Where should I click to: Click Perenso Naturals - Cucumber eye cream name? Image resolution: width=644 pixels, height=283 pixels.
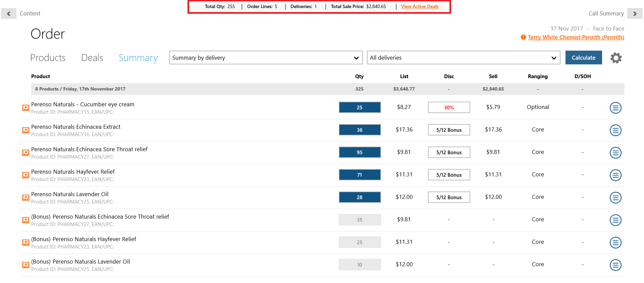tap(83, 104)
